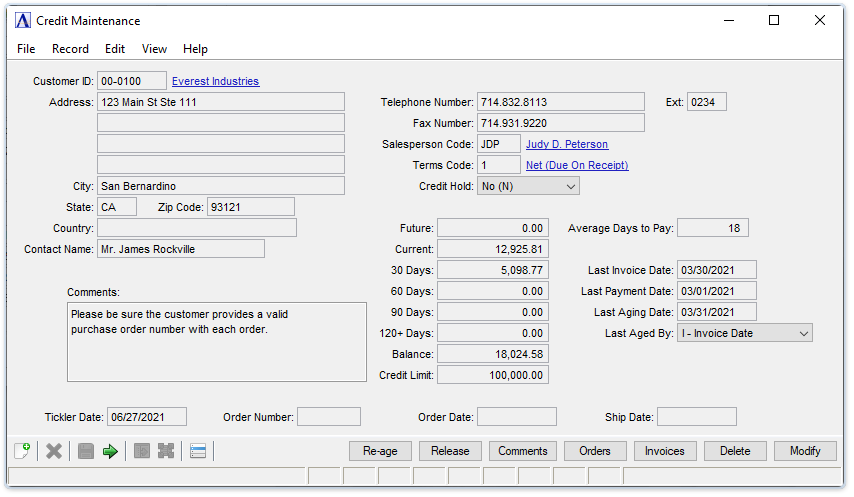Click the Invoices button
The height and width of the screenshot is (497, 854).
coord(665,451)
